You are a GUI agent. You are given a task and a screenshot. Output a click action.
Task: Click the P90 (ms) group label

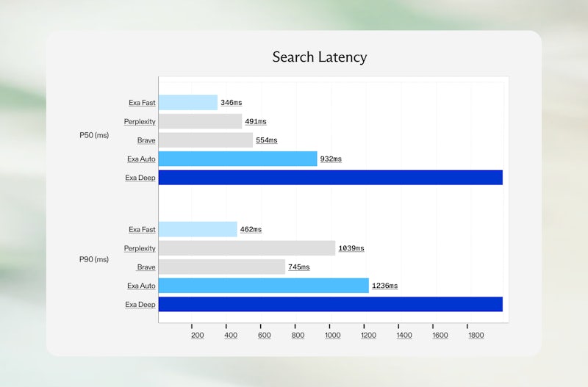[94, 259]
